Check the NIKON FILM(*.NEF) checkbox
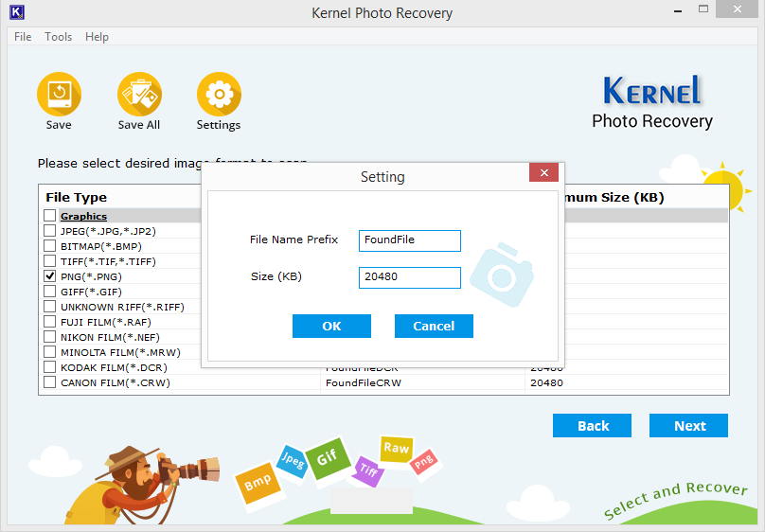 point(50,337)
